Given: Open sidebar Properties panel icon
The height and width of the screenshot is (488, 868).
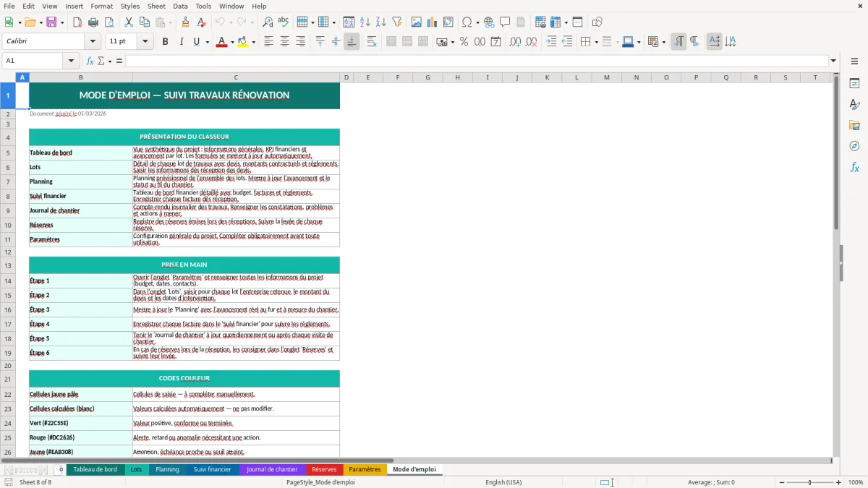Looking at the screenshot, I should point(854,84).
